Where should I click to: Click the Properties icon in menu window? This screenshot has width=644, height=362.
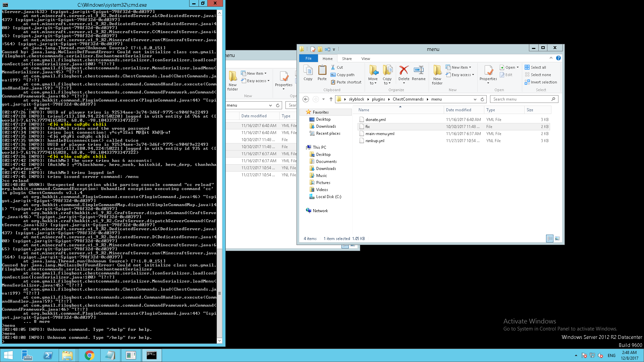tap(488, 71)
